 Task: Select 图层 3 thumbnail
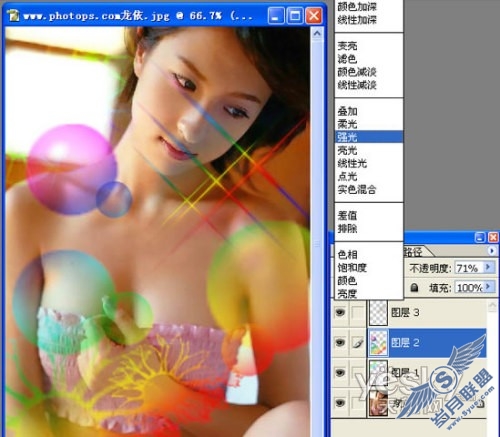pos(378,312)
